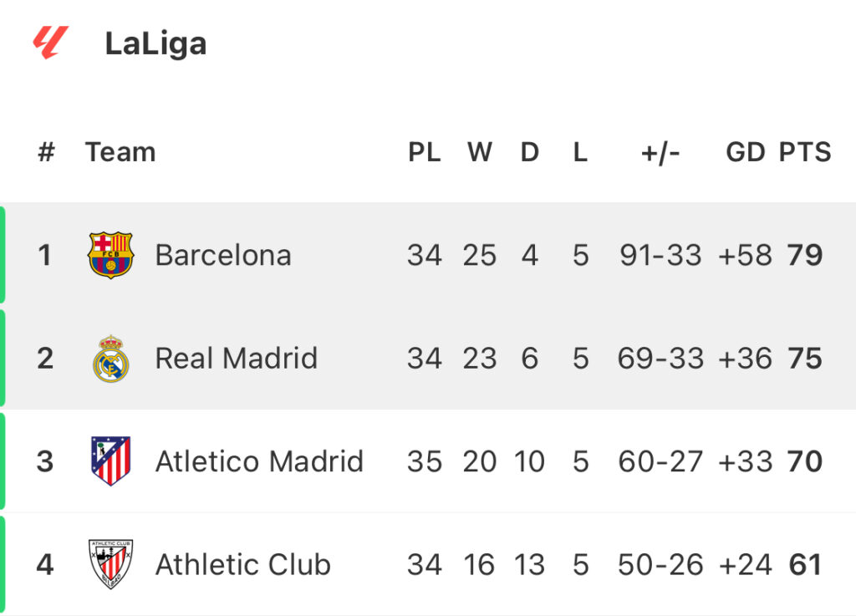
Task: Sort table by W column header
Action: (480, 152)
